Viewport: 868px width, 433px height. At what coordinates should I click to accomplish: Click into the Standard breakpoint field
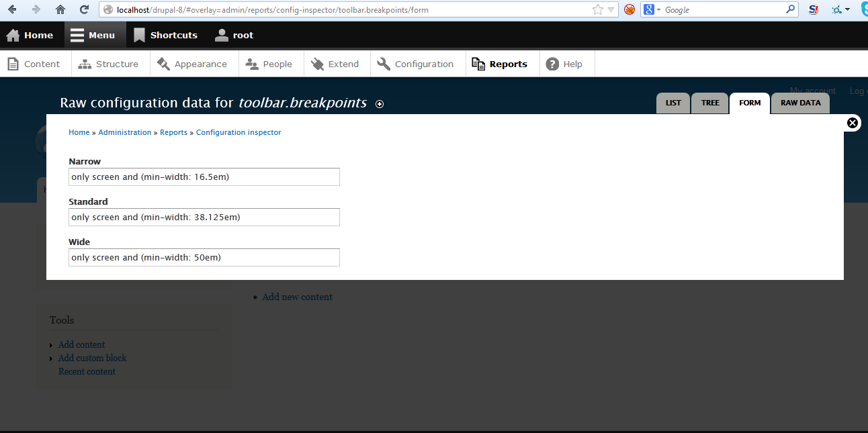[204, 217]
